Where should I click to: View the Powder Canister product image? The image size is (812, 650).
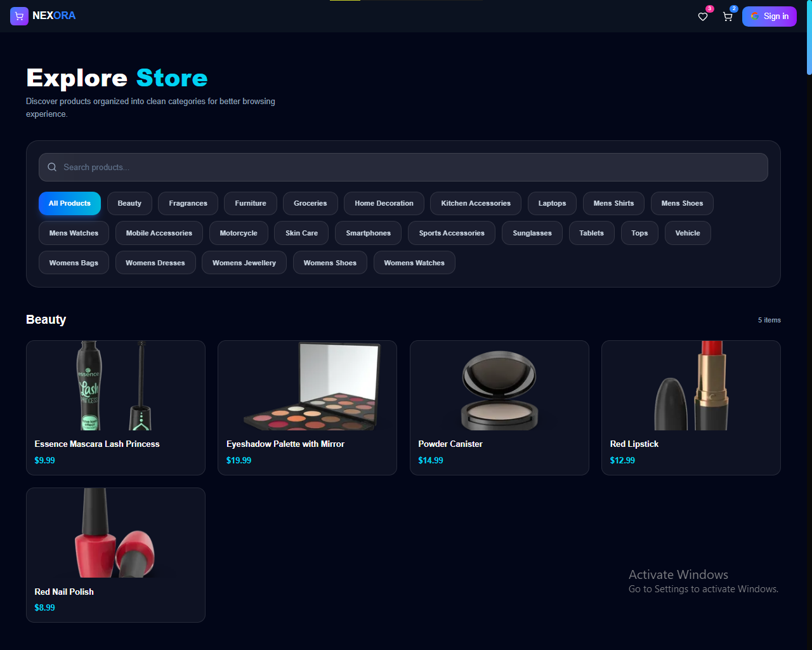pyautogui.click(x=499, y=386)
